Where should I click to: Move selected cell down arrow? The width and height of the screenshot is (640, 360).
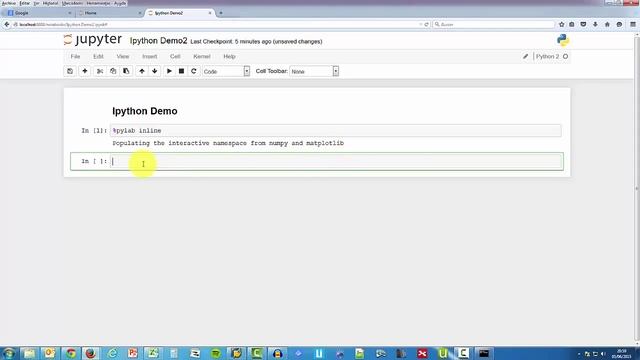(x=154, y=71)
